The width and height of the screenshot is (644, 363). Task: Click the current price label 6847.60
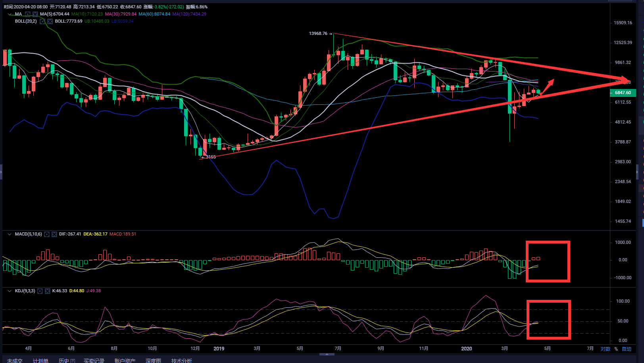point(623,93)
